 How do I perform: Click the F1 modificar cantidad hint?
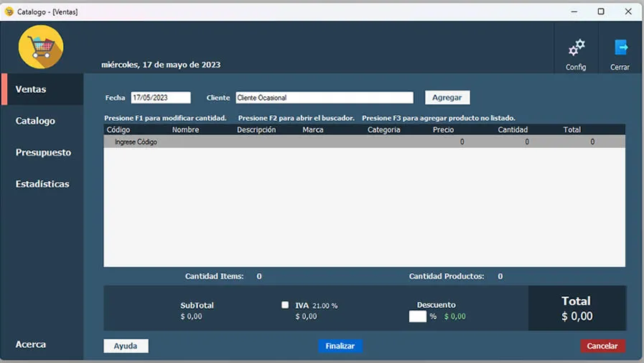click(165, 118)
